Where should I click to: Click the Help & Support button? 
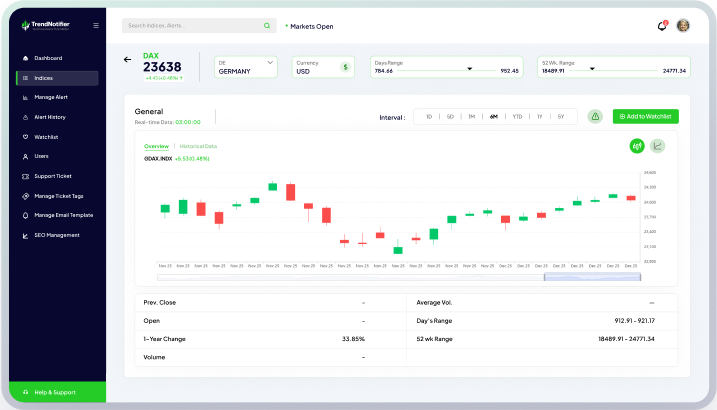tap(53, 391)
